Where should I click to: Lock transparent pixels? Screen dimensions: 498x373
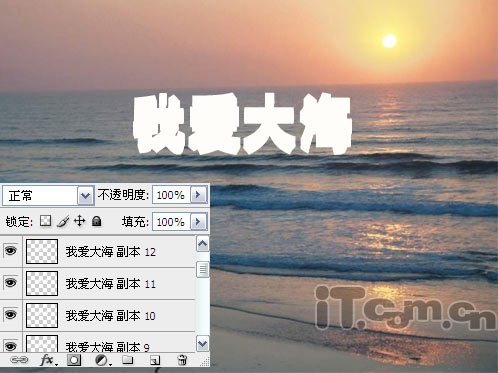pos(45,221)
